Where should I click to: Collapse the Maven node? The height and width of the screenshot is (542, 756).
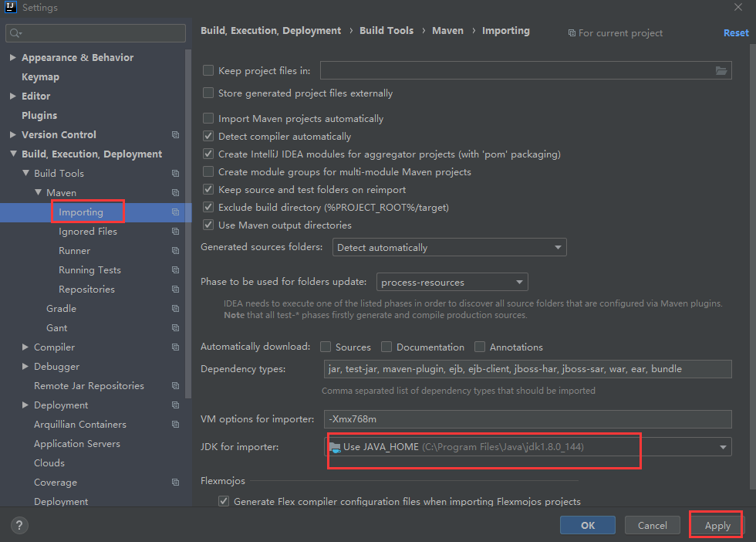point(38,192)
